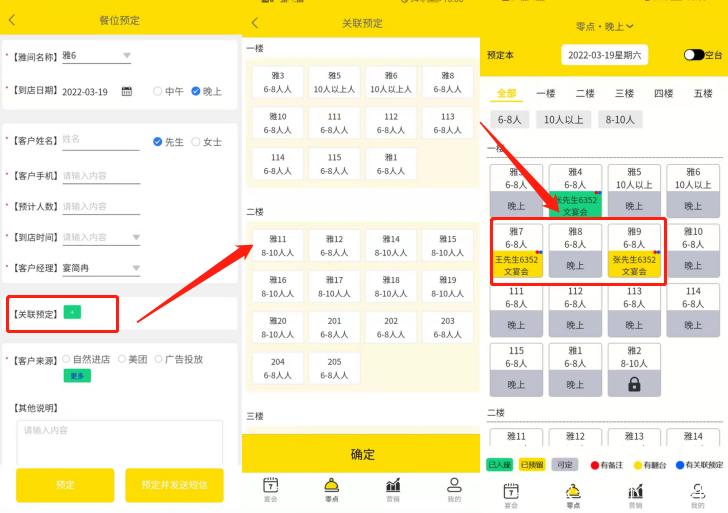Select room 雅11 in 关联预定 list
This screenshot has height=513, width=728.
point(278,246)
